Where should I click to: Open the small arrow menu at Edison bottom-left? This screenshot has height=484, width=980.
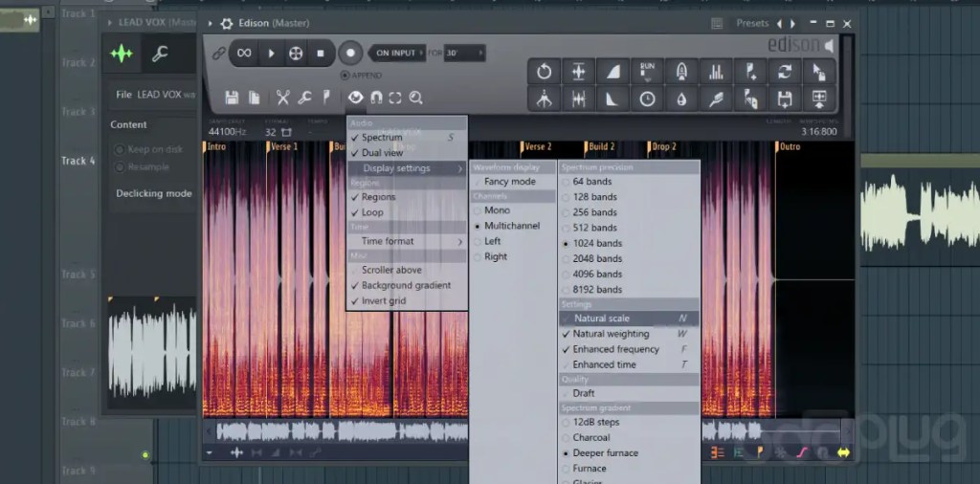(x=210, y=452)
